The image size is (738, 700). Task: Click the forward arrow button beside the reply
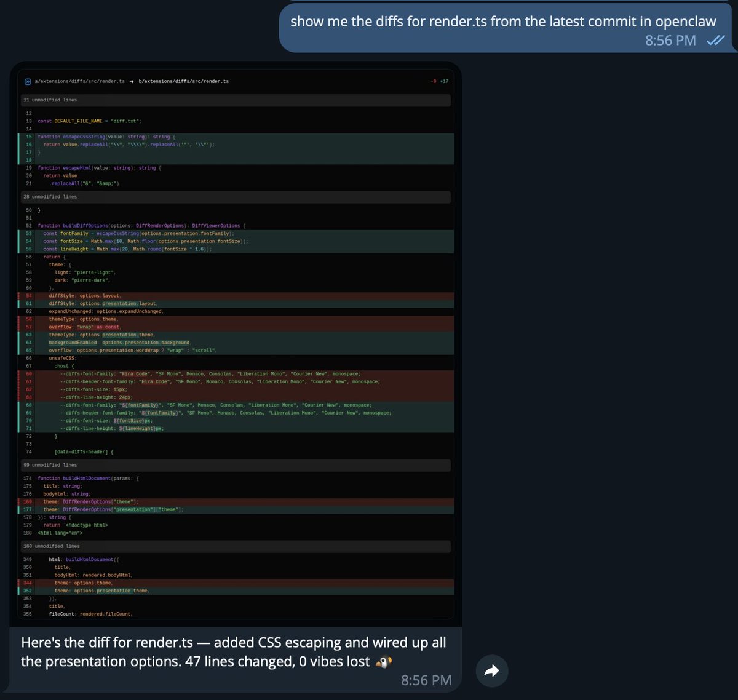coord(491,671)
